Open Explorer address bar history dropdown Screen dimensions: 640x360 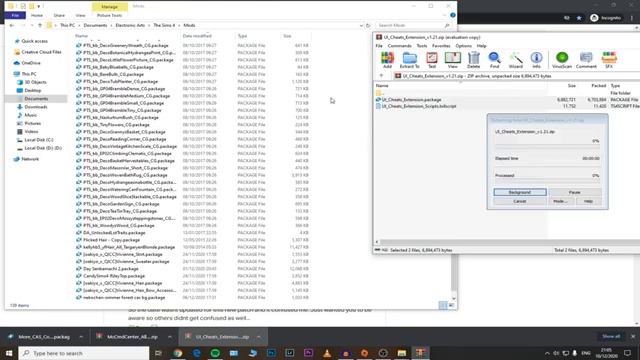click(x=361, y=25)
